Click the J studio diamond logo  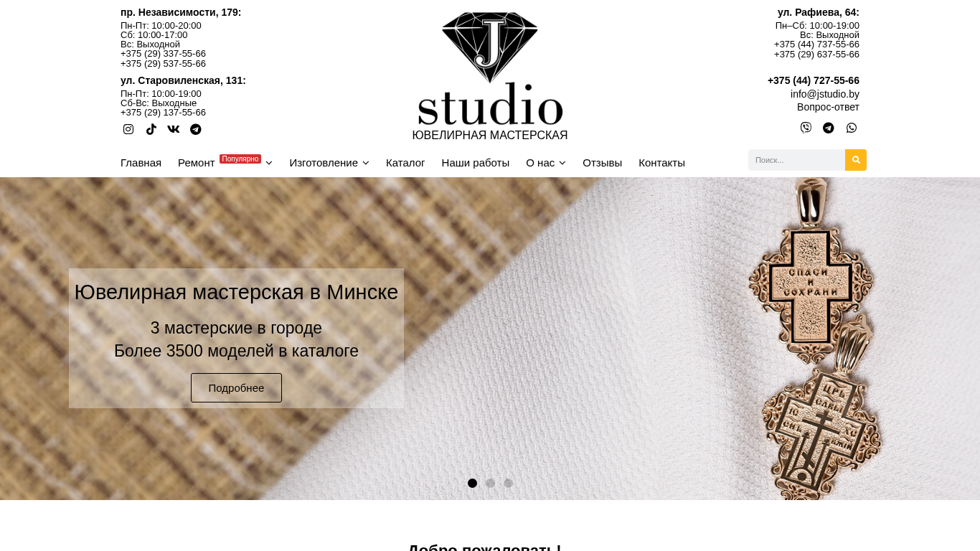tap(490, 69)
